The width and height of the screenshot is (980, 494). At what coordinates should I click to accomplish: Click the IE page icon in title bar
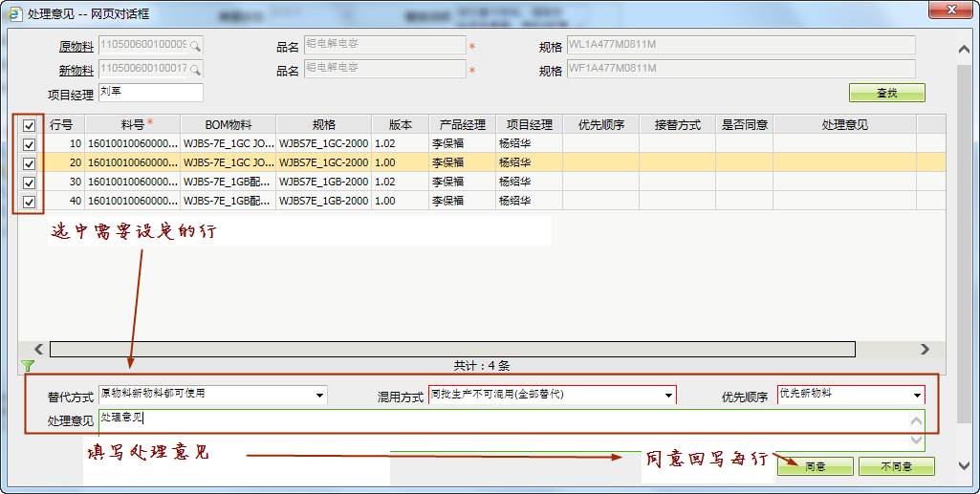click(x=14, y=13)
